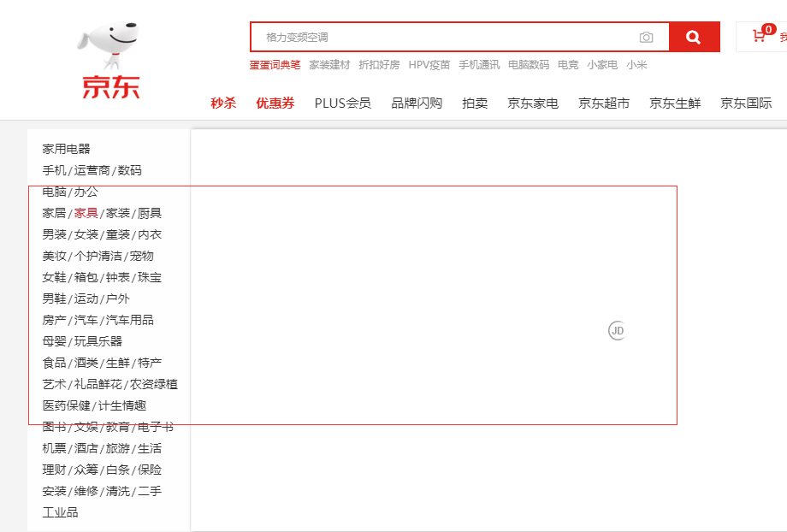Select the 宠物 category link
This screenshot has height=532, width=787.
[141, 256]
